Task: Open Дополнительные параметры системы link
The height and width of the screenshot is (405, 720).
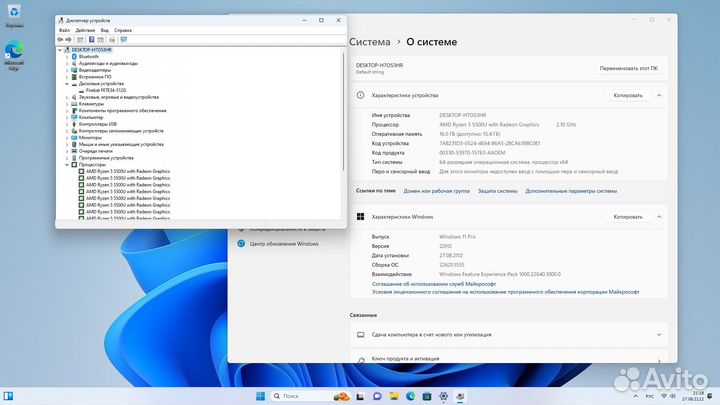Action: (571, 191)
